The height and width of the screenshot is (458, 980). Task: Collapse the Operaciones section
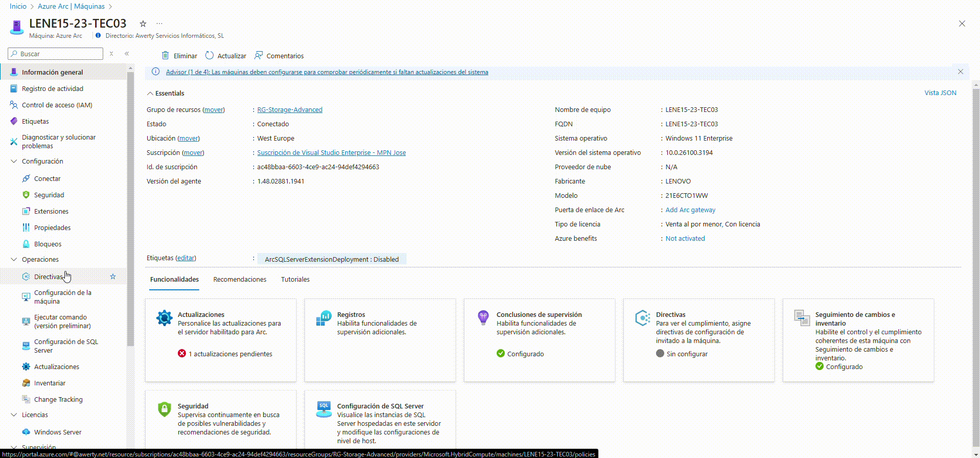click(14, 259)
